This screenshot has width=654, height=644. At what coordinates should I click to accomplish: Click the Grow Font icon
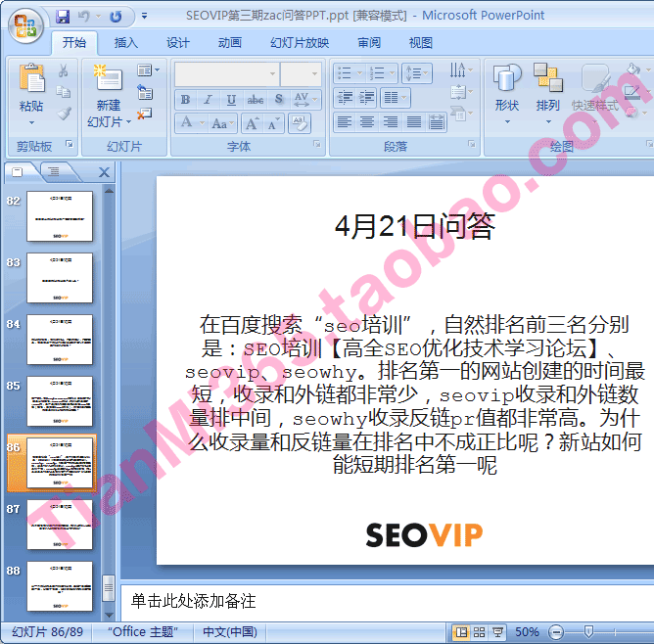click(x=252, y=123)
